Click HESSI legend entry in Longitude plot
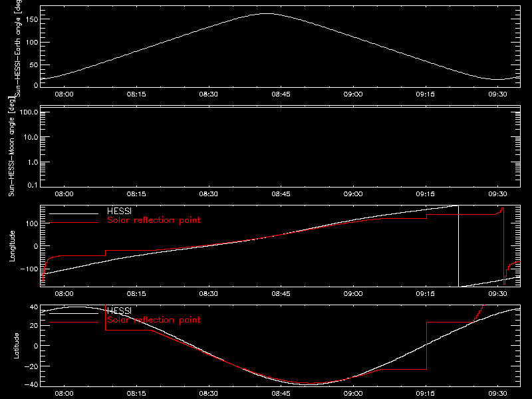 (119, 211)
